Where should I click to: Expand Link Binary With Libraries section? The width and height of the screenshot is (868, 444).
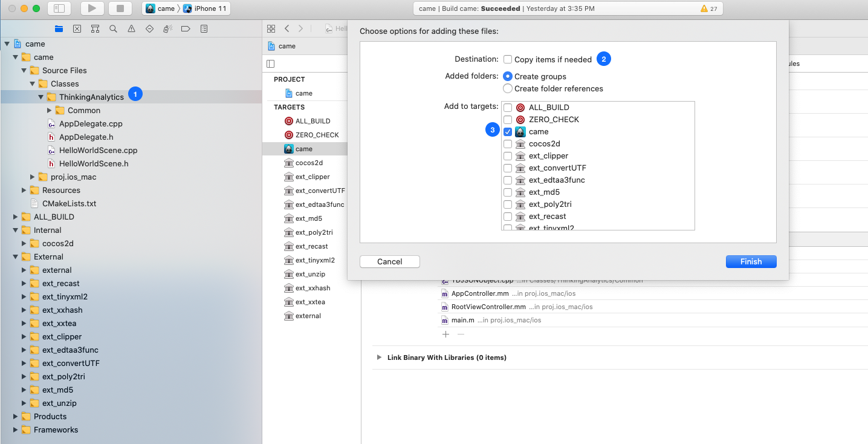[379, 357]
